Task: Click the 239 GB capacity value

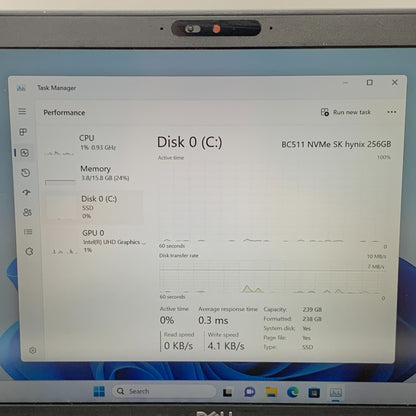Action: tap(312, 309)
